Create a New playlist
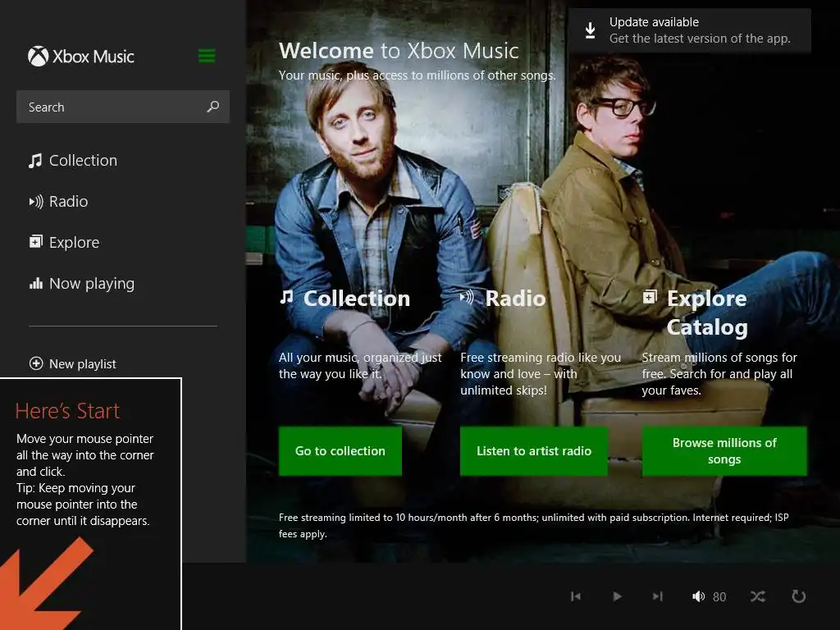Image resolution: width=840 pixels, height=630 pixels. pos(73,363)
